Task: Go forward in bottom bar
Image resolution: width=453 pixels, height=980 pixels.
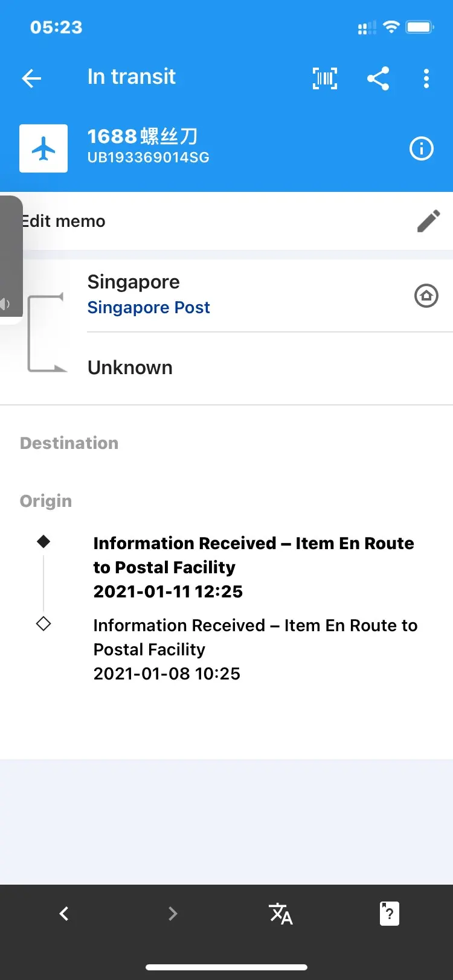Action: click(173, 914)
